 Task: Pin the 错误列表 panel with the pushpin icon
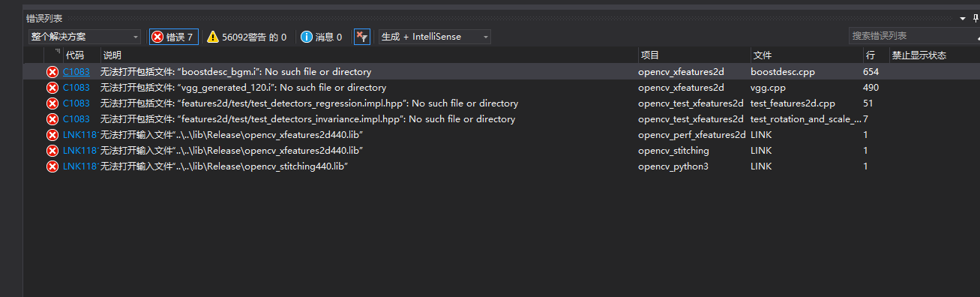(x=976, y=18)
